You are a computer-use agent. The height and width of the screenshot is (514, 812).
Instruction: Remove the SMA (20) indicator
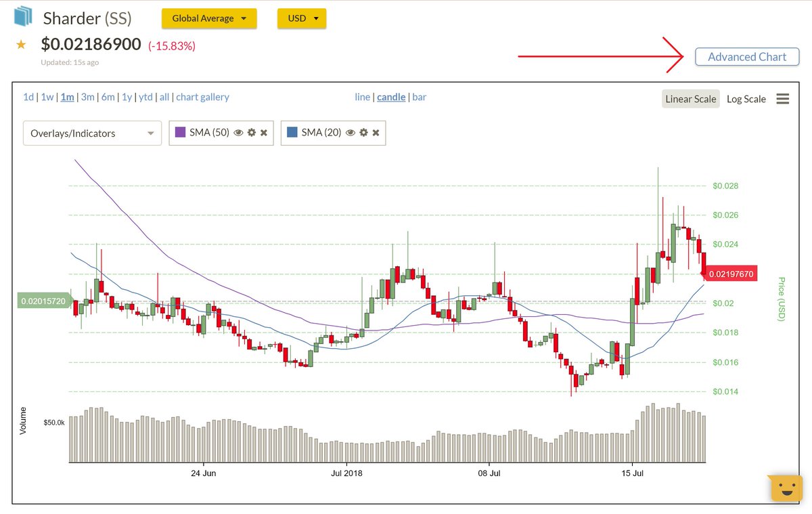click(x=376, y=133)
